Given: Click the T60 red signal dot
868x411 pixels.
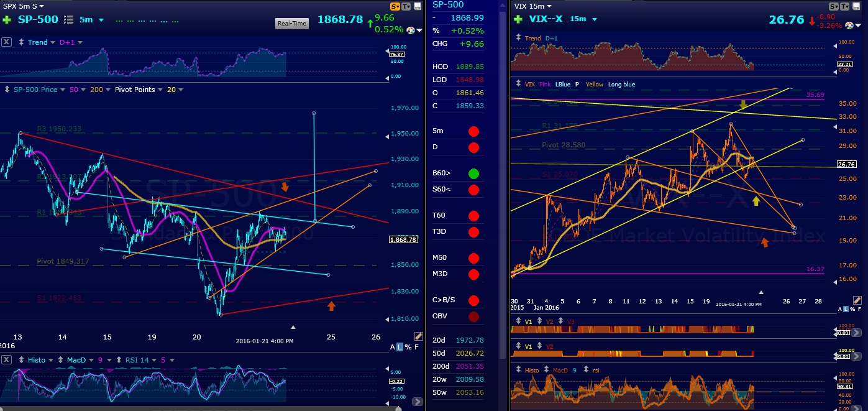Looking at the screenshot, I should pos(473,216).
